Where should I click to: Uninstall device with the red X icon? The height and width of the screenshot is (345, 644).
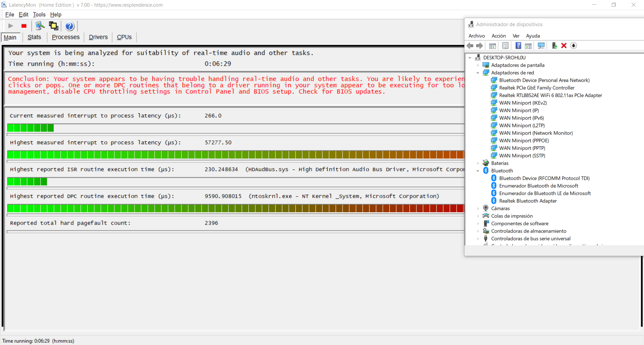click(x=564, y=46)
